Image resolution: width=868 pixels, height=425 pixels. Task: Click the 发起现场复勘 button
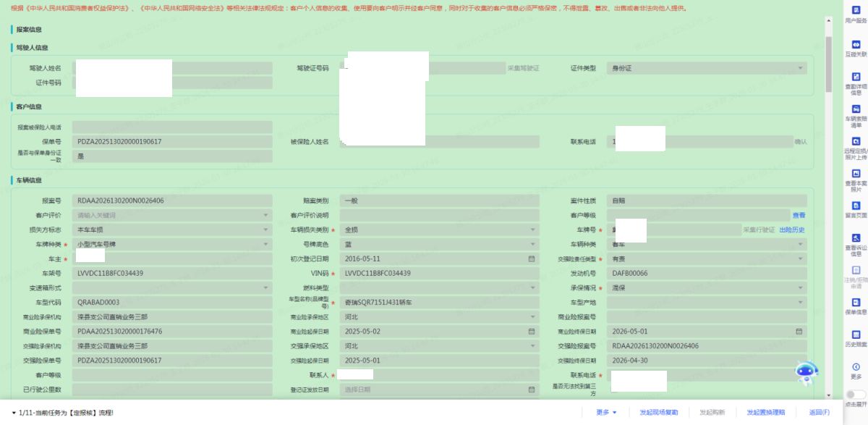[658, 412]
